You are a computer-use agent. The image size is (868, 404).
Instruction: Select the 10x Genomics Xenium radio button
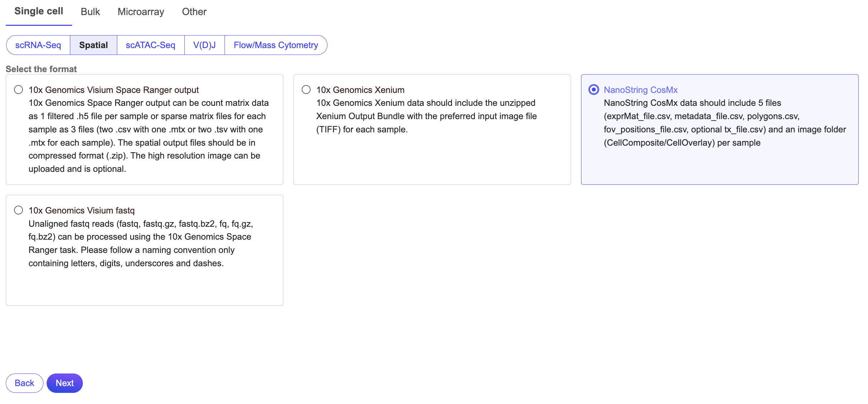pyautogui.click(x=306, y=90)
